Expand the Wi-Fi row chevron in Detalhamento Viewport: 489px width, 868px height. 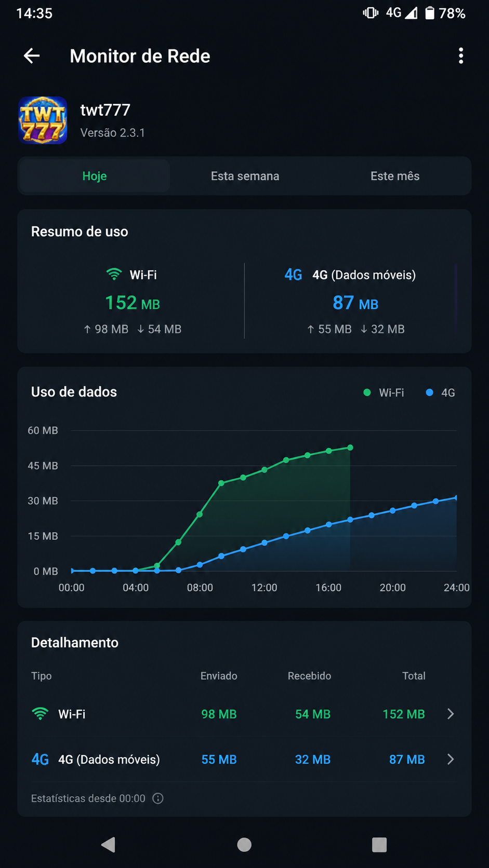pos(451,714)
